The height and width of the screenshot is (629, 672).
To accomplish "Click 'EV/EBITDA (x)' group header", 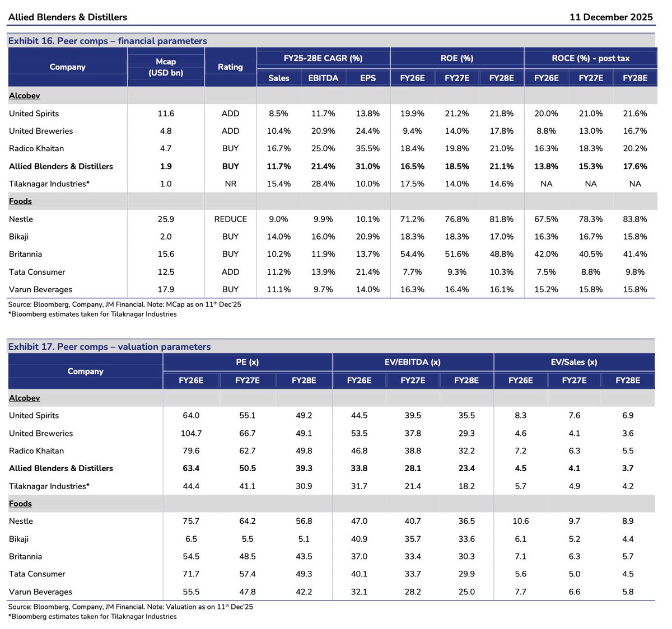I will (x=413, y=362).
